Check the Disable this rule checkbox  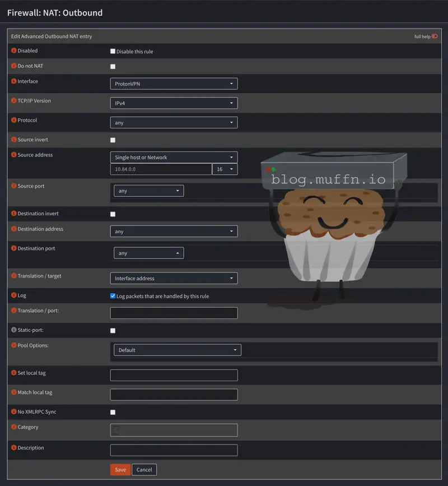click(113, 51)
